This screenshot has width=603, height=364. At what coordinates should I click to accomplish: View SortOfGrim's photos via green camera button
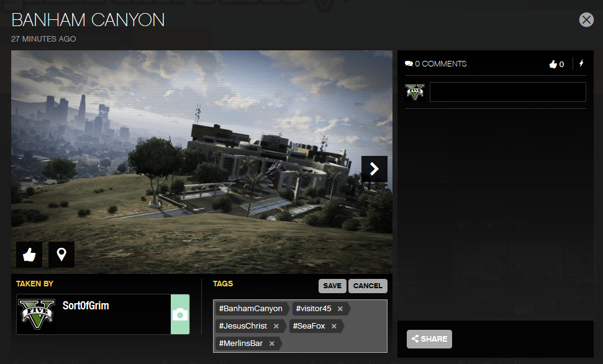pos(180,314)
